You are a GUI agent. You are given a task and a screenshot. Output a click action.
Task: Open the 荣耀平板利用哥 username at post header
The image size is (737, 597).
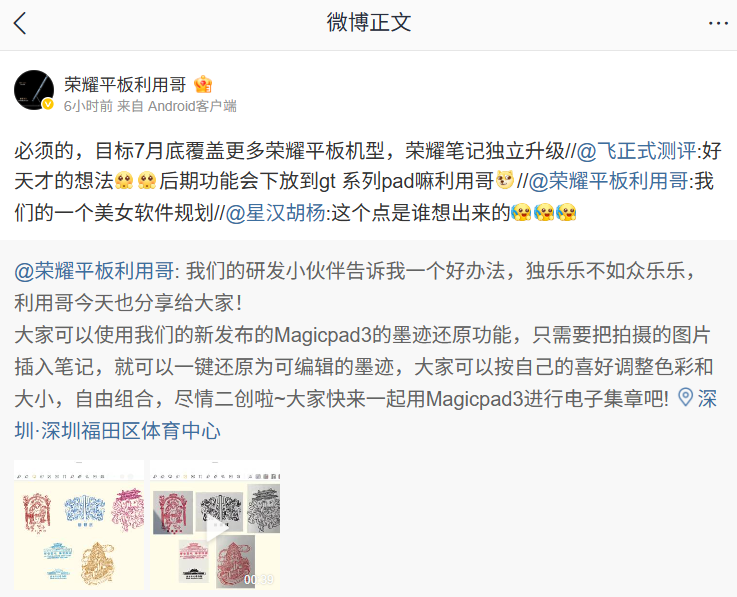tap(125, 85)
